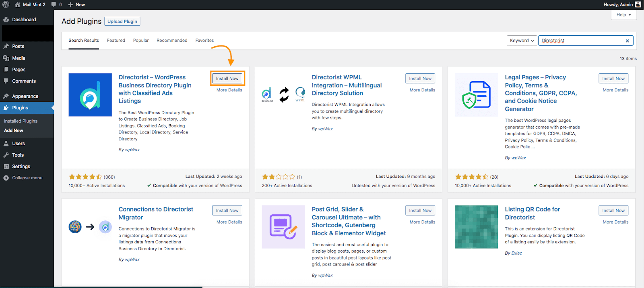
Task: Click the Users icon in the sidebar
Action: point(6,143)
